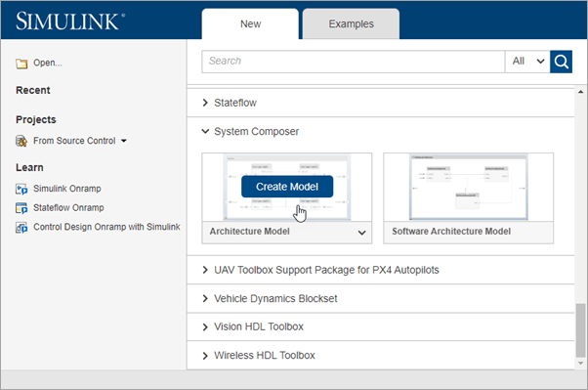The width and height of the screenshot is (588, 390).
Task: Click the Simulink Onramp icon
Action: click(x=21, y=189)
